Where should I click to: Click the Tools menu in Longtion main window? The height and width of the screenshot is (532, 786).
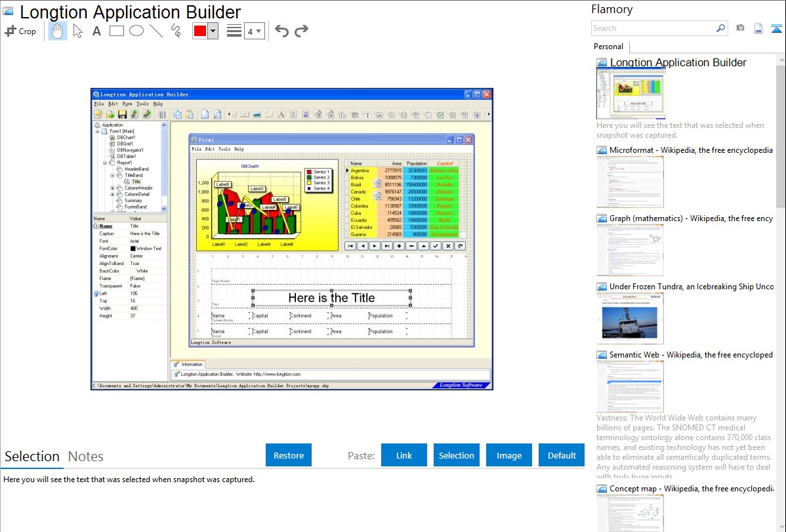coord(142,104)
